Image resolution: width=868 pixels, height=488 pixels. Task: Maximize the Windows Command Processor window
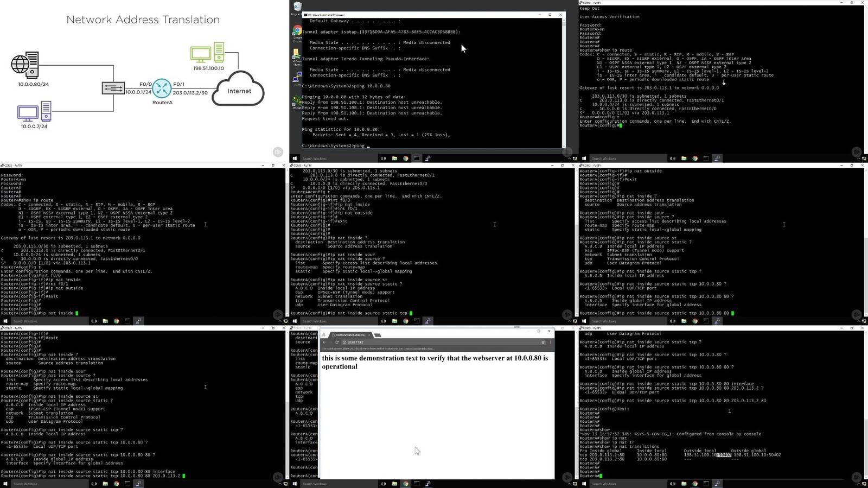(550, 15)
